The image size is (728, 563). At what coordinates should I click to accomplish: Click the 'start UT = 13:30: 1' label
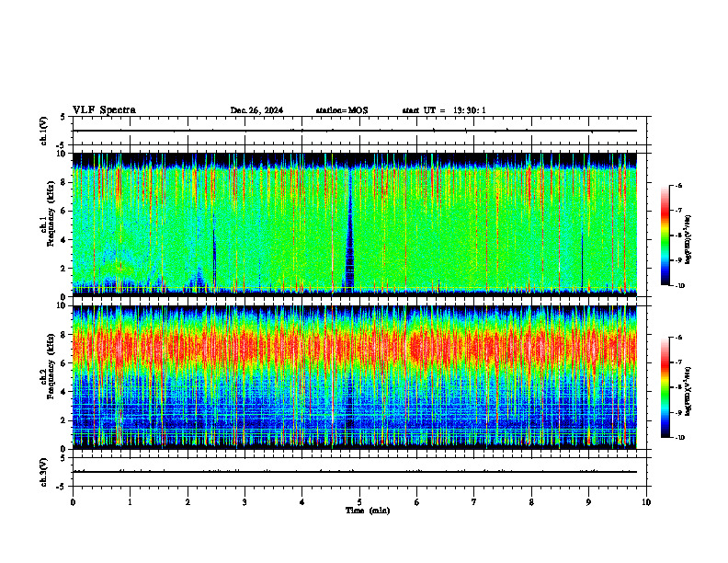pos(444,110)
